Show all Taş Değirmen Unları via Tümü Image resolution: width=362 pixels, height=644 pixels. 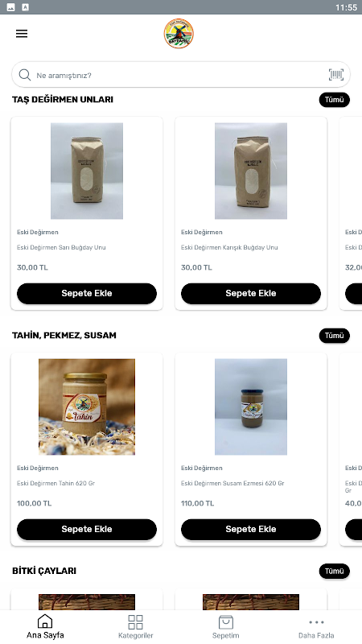[x=335, y=100]
